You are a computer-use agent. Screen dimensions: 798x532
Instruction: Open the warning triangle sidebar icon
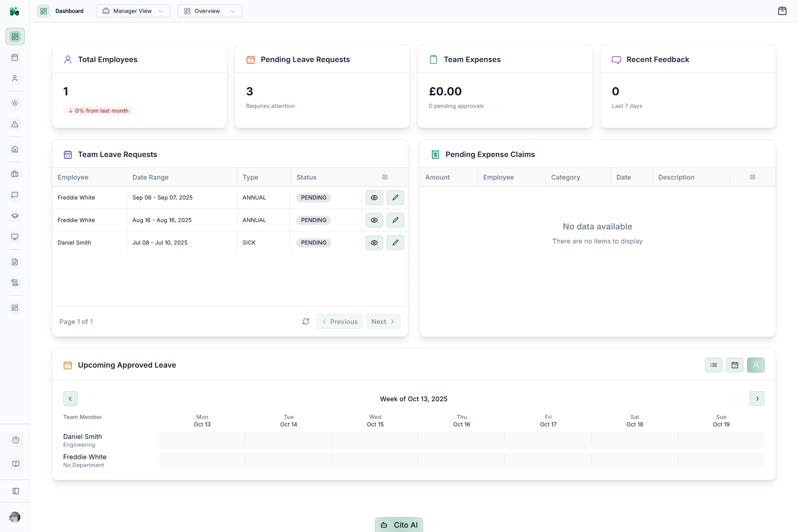tap(15, 125)
